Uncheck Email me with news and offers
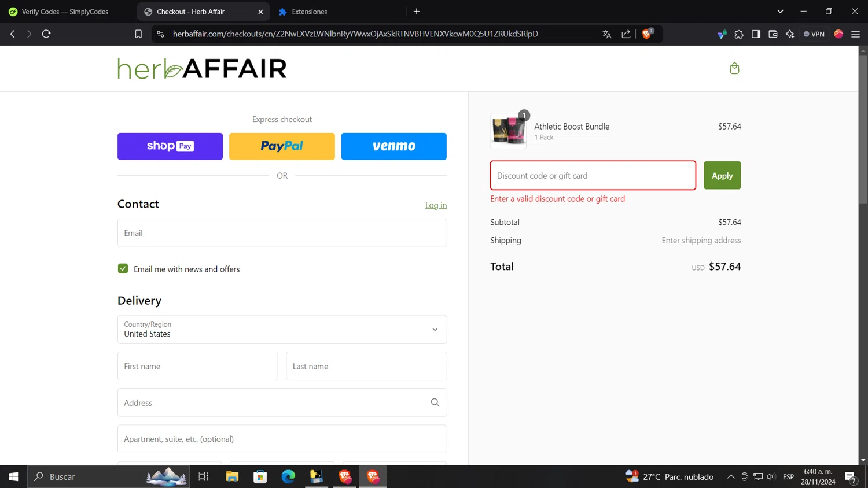This screenshot has height=488, width=868. pos(123,269)
